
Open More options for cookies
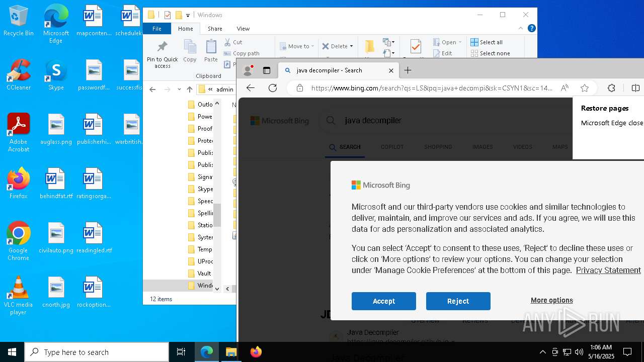coord(552,300)
